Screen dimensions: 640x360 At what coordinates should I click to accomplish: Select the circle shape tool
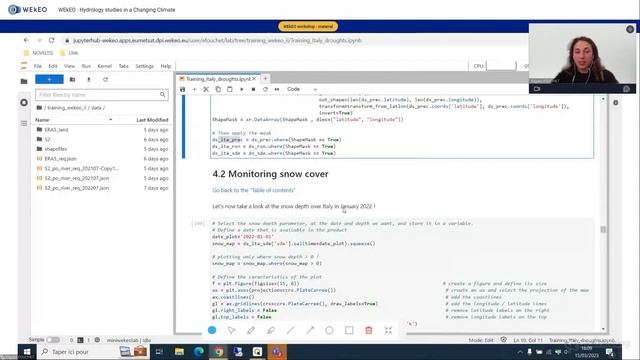coord(329,330)
